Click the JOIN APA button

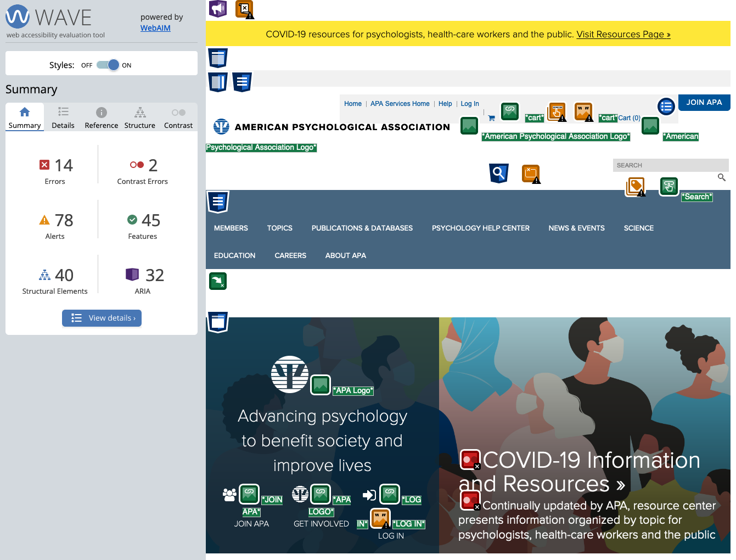(x=704, y=103)
